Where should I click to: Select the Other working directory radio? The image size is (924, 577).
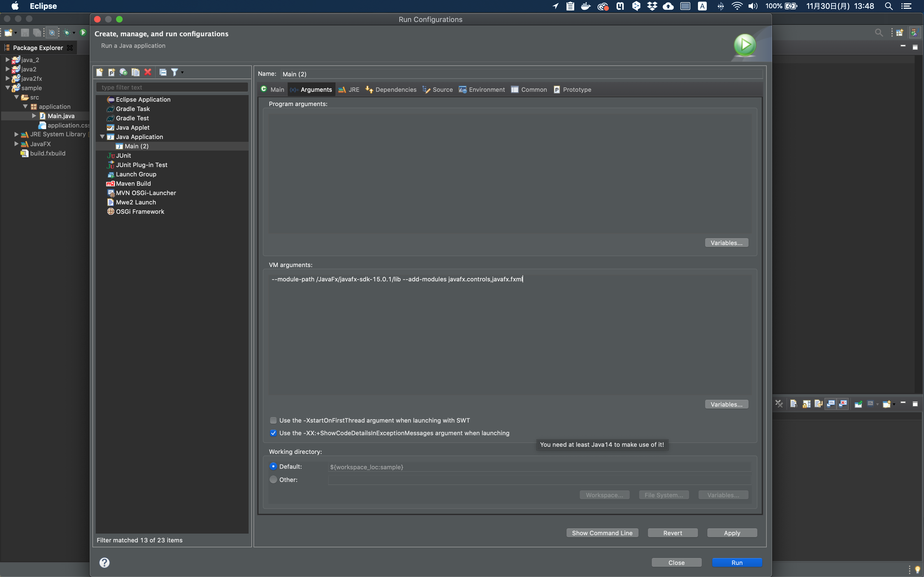273,479
